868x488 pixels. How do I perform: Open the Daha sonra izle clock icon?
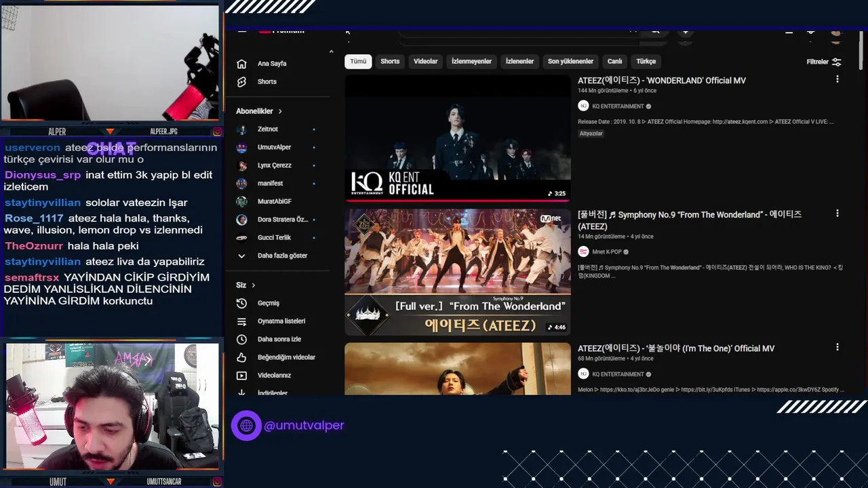pos(241,339)
